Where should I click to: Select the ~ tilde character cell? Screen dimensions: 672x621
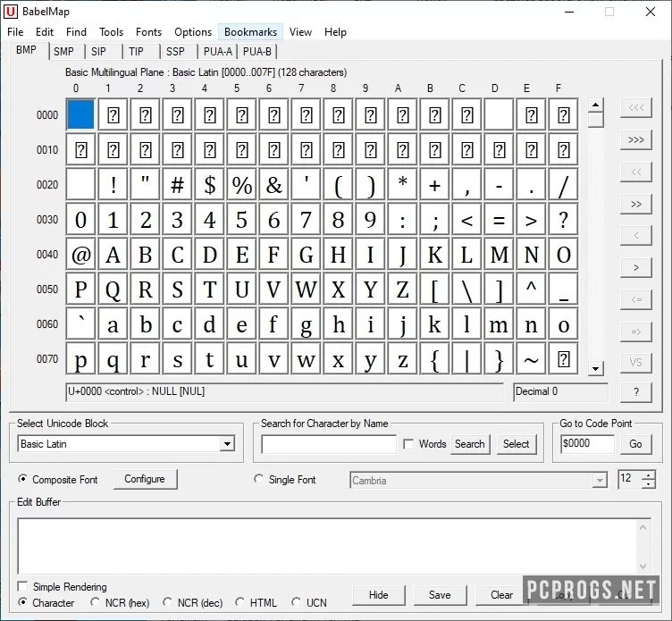[531, 359]
